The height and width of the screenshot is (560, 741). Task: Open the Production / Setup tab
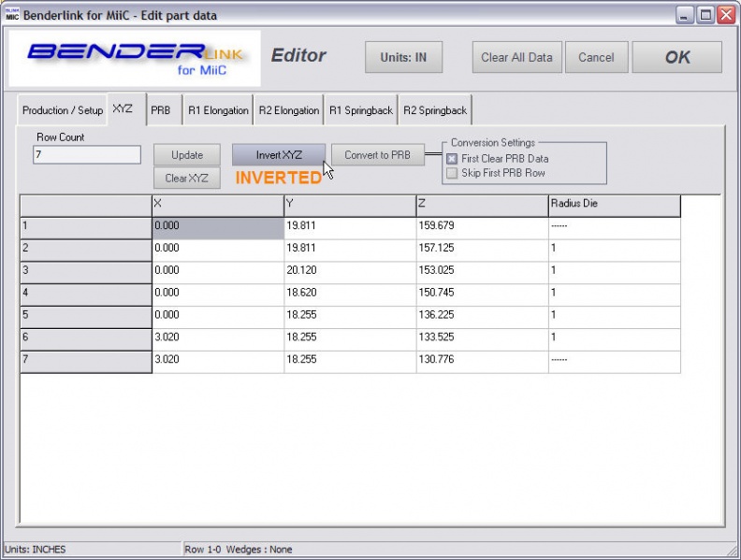tap(63, 110)
